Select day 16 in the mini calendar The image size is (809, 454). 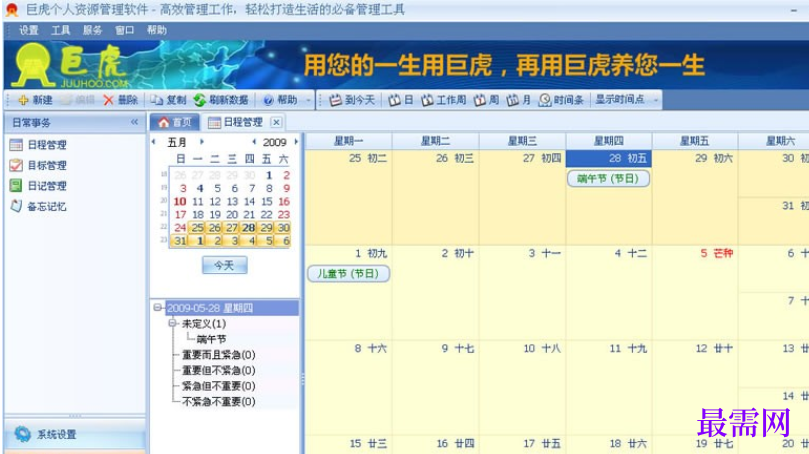coord(284,202)
